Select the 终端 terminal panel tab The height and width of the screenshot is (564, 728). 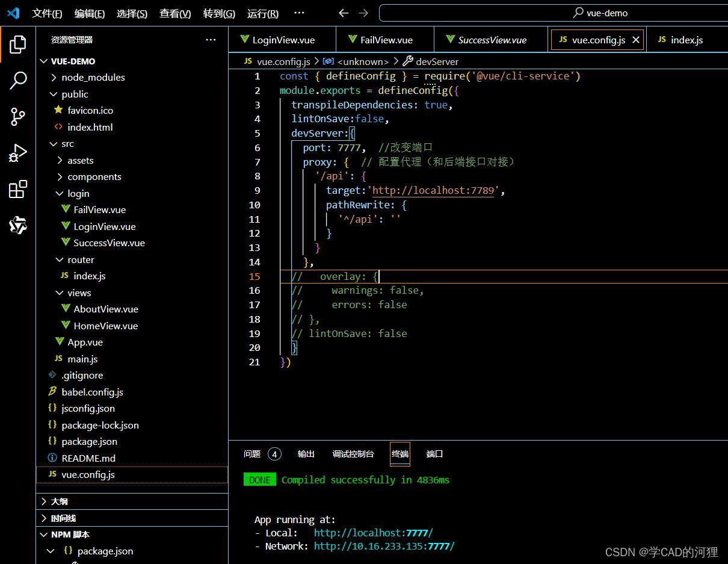(x=400, y=454)
